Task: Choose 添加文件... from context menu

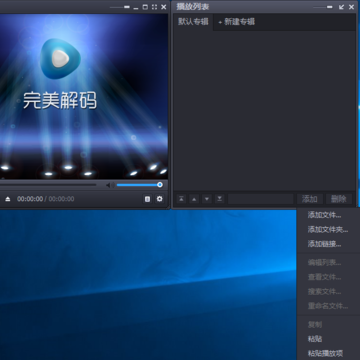Action: (328, 215)
